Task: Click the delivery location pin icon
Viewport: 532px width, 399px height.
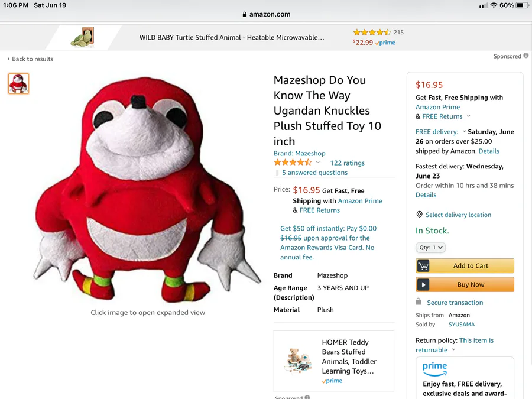Action: click(420, 215)
